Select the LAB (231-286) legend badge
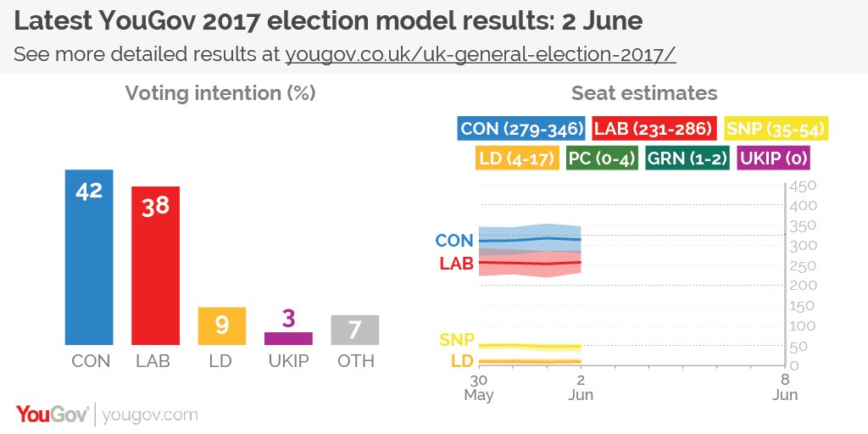This screenshot has height=434, width=868. tap(654, 129)
